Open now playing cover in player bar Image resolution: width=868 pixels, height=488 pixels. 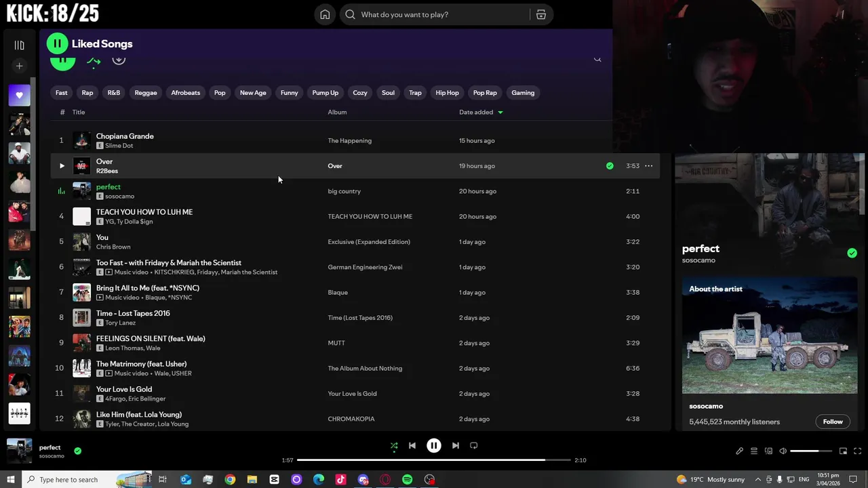coord(19,451)
